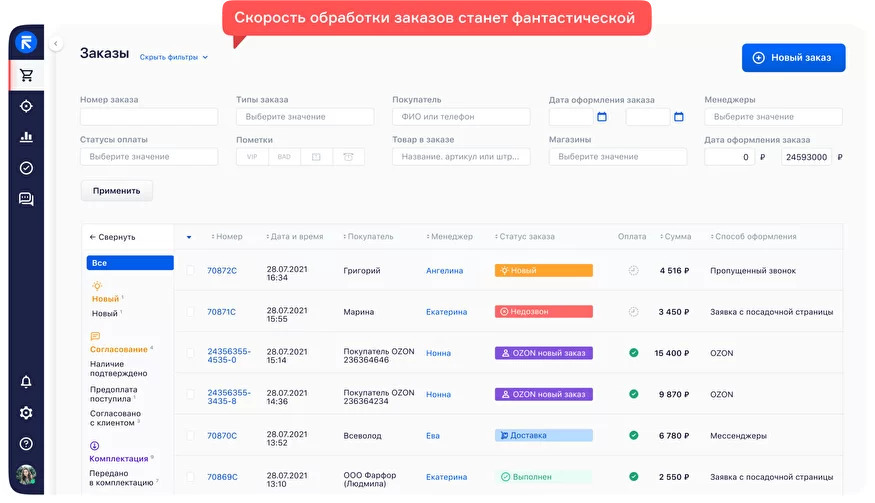The width and height of the screenshot is (875, 503).
Task: Click blue Доставка status badge
Action: 544,435
